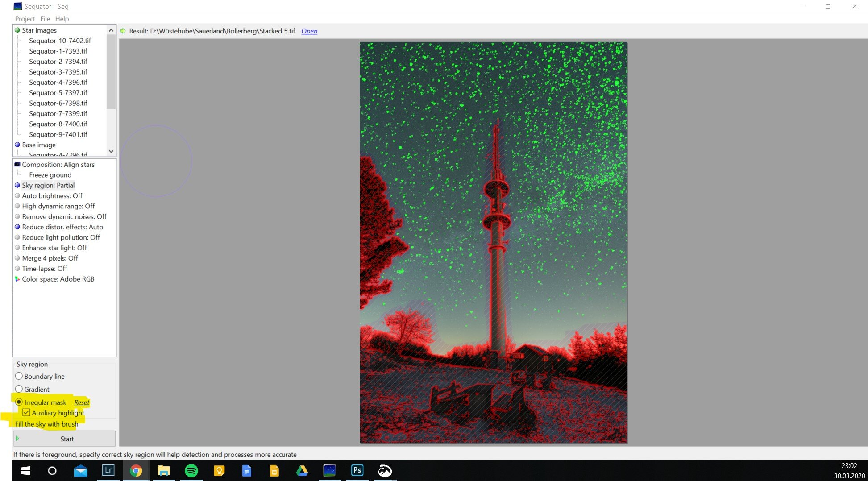
Task: Click the blue Sky region bullet icon
Action: point(17,185)
